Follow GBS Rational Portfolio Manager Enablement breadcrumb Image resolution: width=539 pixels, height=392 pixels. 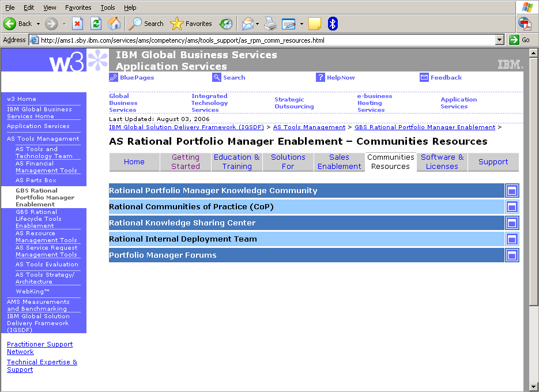(x=425, y=127)
